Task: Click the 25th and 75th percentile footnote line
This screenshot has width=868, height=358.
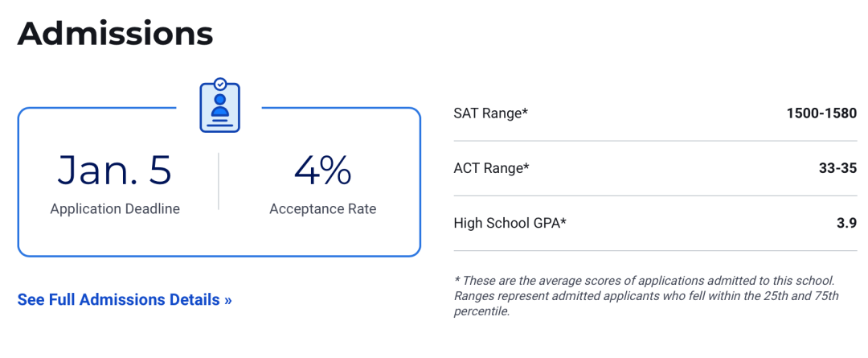Action: coord(646,296)
